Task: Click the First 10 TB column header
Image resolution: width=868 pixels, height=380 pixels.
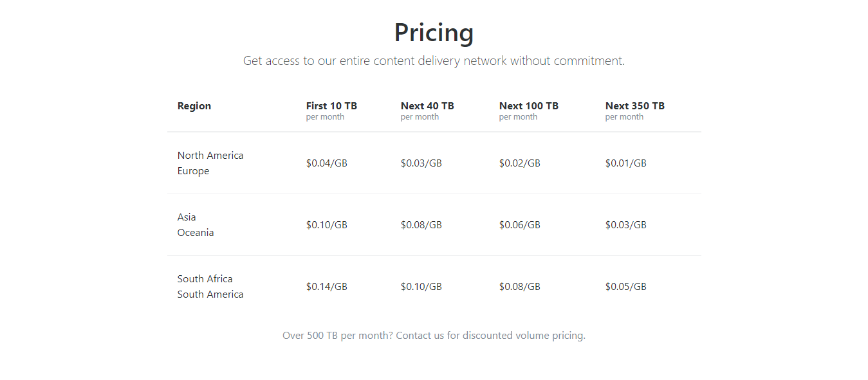Action: pyautogui.click(x=331, y=106)
